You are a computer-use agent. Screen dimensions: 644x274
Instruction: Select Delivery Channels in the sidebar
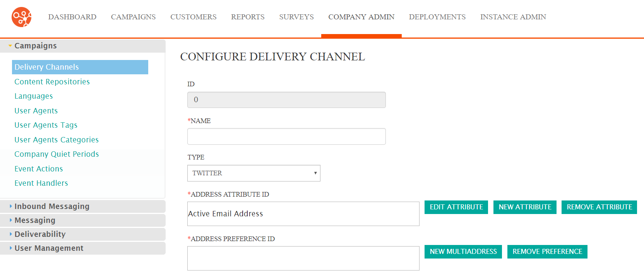[x=80, y=67]
